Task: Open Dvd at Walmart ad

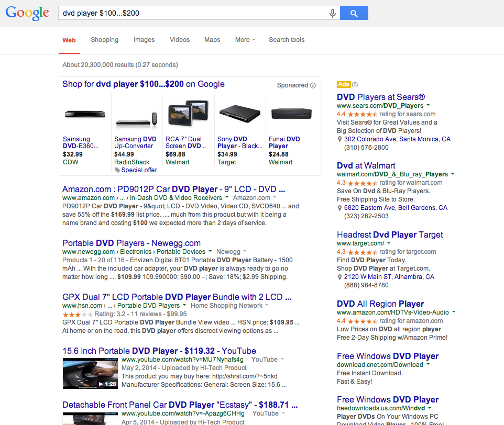Action: click(366, 165)
